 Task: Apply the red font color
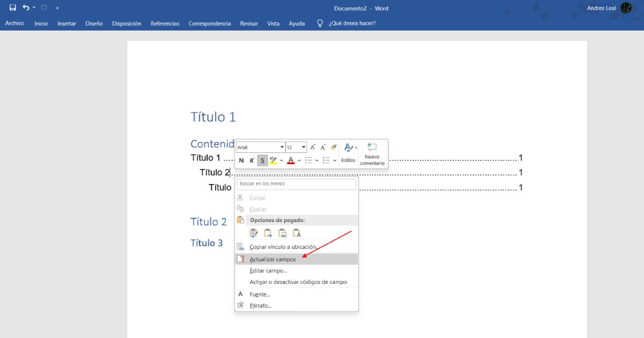(291, 160)
